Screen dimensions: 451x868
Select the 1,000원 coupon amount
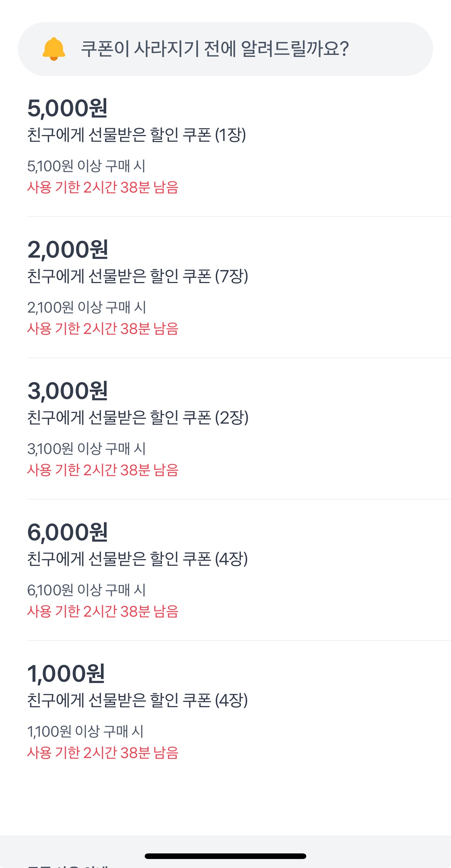tap(66, 674)
